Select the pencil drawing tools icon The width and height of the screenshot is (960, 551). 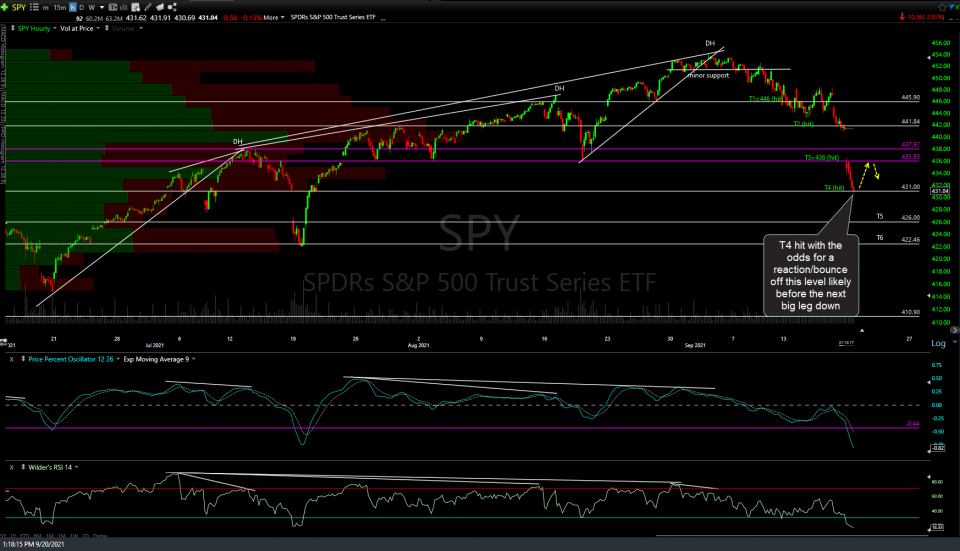pos(148,7)
